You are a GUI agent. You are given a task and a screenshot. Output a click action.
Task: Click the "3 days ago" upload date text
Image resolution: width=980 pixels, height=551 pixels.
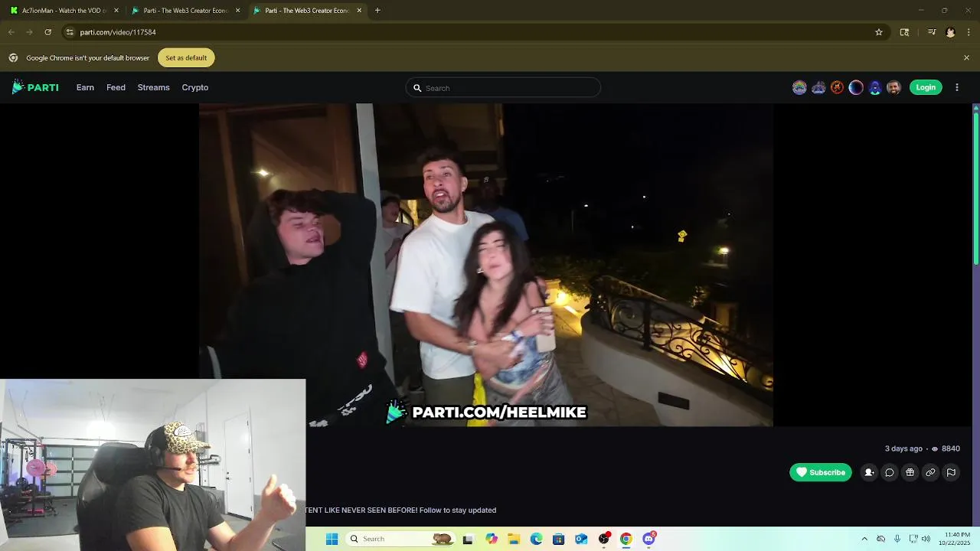903,448
